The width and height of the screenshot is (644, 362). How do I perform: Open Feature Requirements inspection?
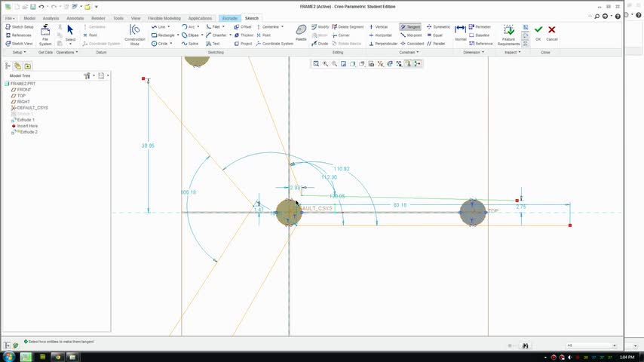(x=508, y=35)
